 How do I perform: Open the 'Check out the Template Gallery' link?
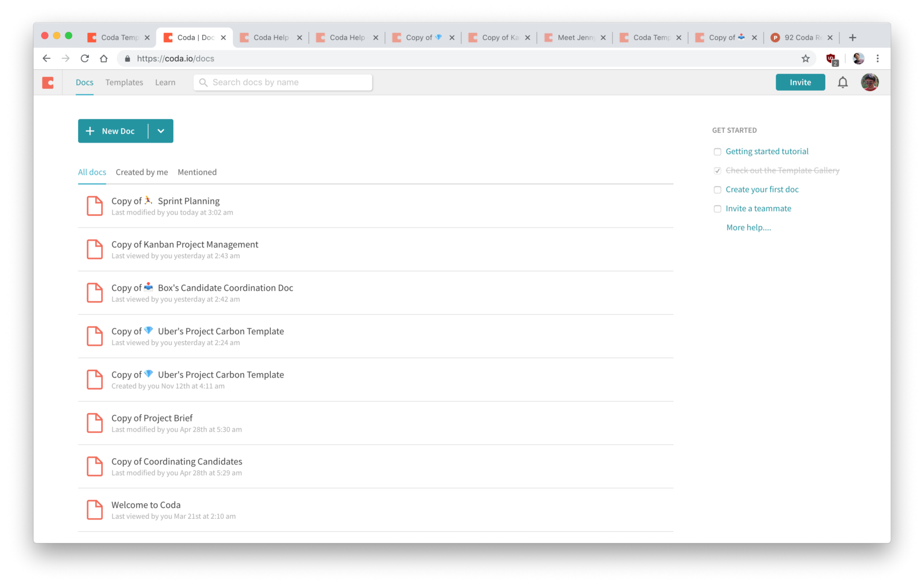[x=783, y=170]
